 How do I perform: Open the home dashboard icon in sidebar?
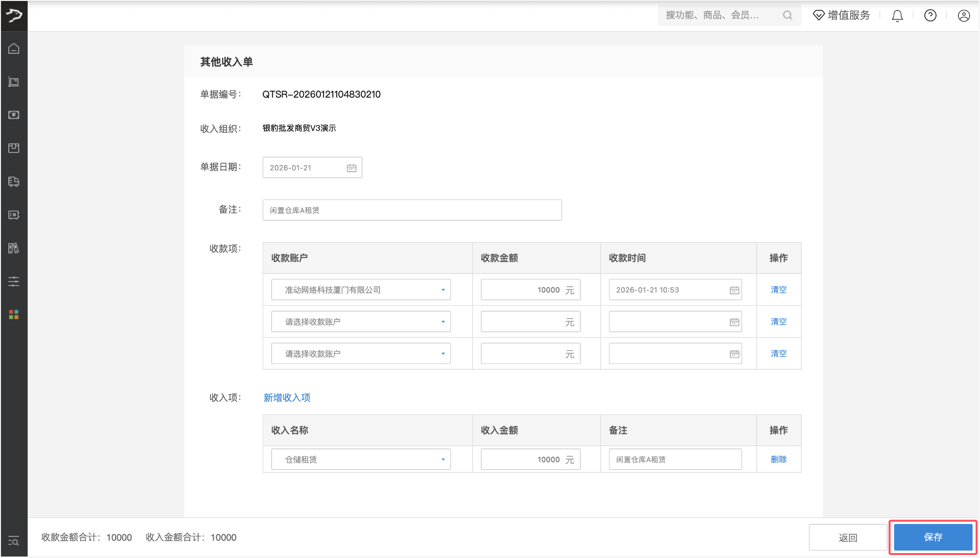[x=14, y=48]
